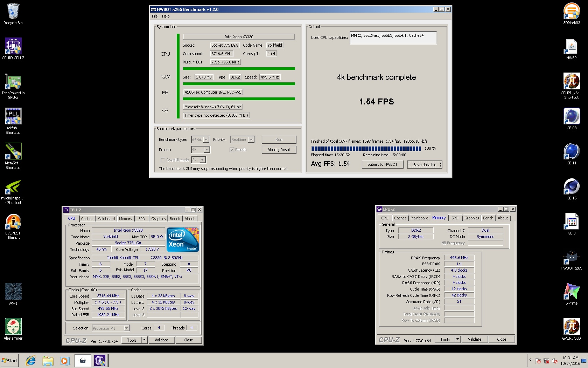Select wPrime desktop icon
The height and width of the screenshot is (368, 588).
(572, 294)
